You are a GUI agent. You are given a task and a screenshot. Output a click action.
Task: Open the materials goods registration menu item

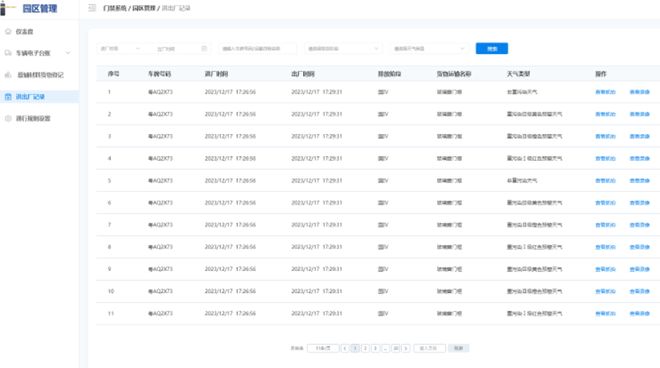(39, 75)
